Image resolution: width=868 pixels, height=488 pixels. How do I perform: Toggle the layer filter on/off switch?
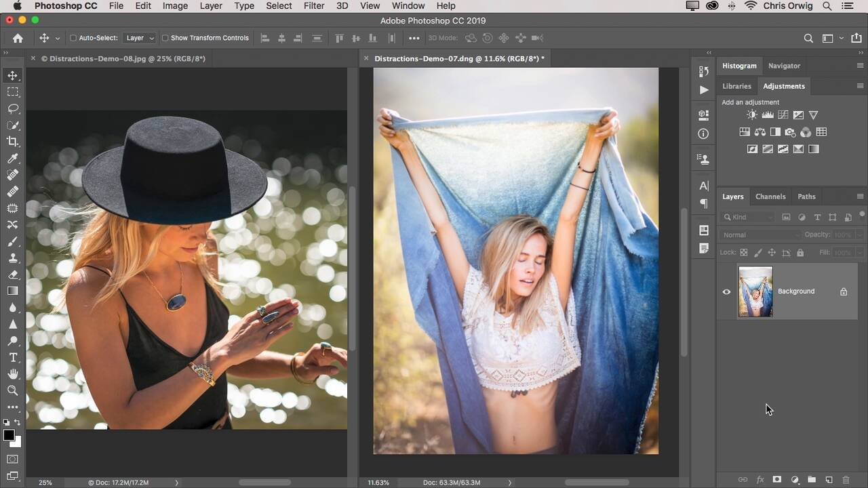pyautogui.click(x=862, y=215)
